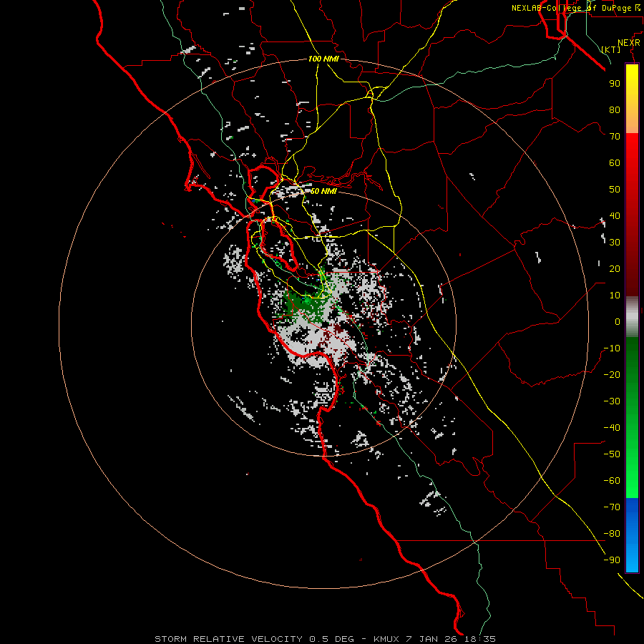Click the gray zero-velocity segment of the color bar
644x644 pixels.
pos(632,316)
